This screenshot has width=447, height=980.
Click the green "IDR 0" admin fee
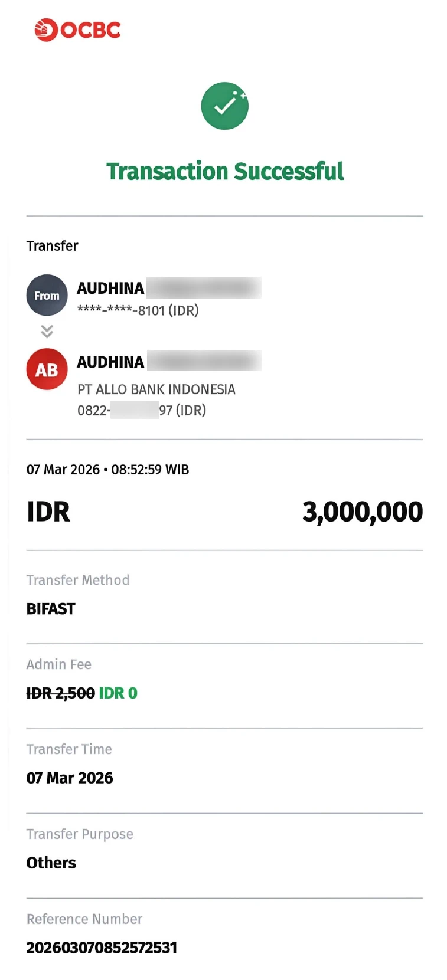click(118, 693)
